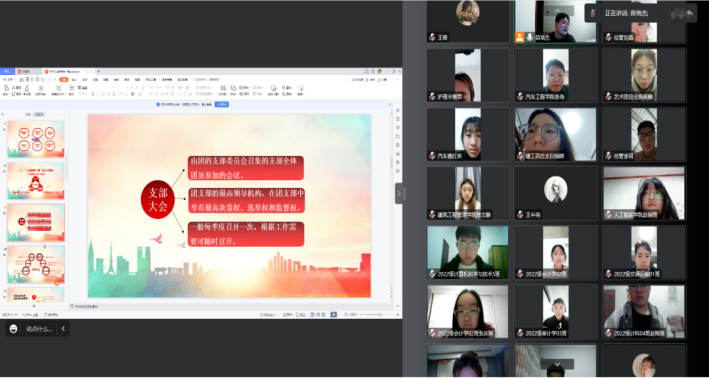This screenshot has width=709, height=378.
Task: Select the '人工智能学院' participant video tile
Action: [643, 193]
